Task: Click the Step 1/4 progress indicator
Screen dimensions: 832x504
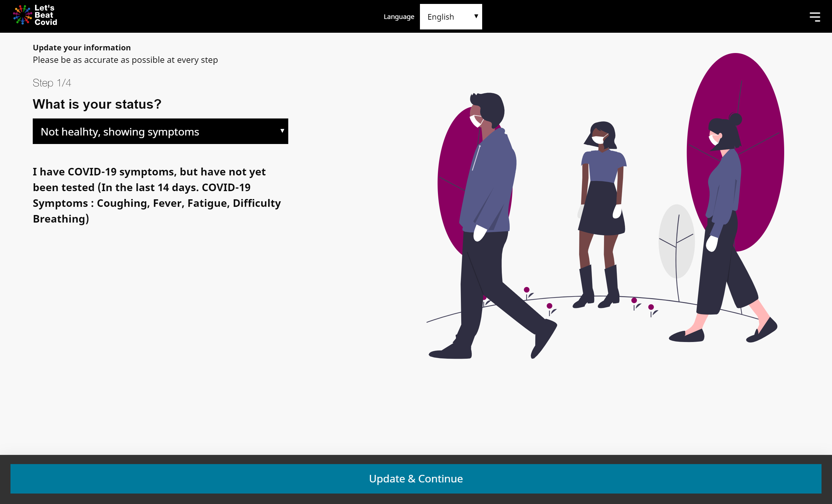Action: point(52,83)
